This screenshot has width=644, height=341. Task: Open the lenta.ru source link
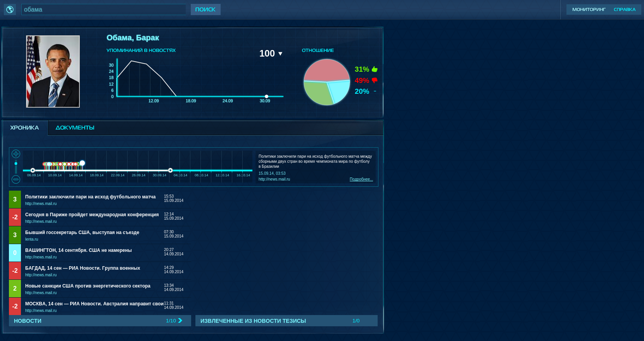(31, 239)
